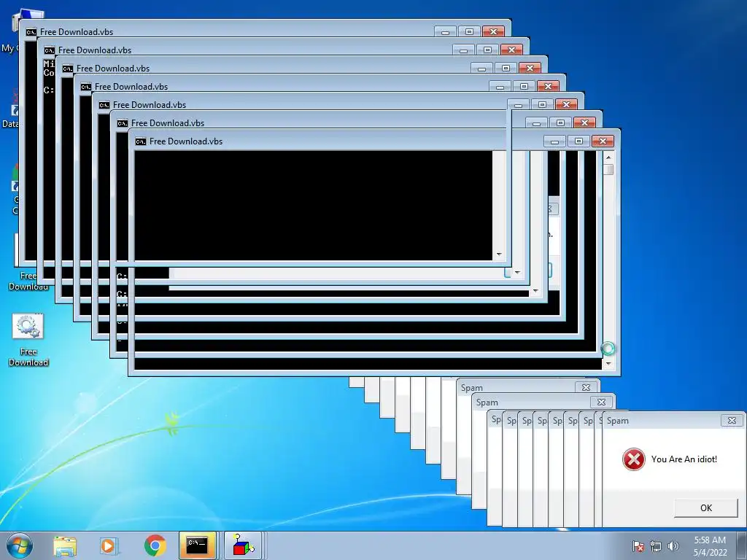747x560 pixels.
Task: Open the Action Center flag tray icon
Action: [x=638, y=546]
